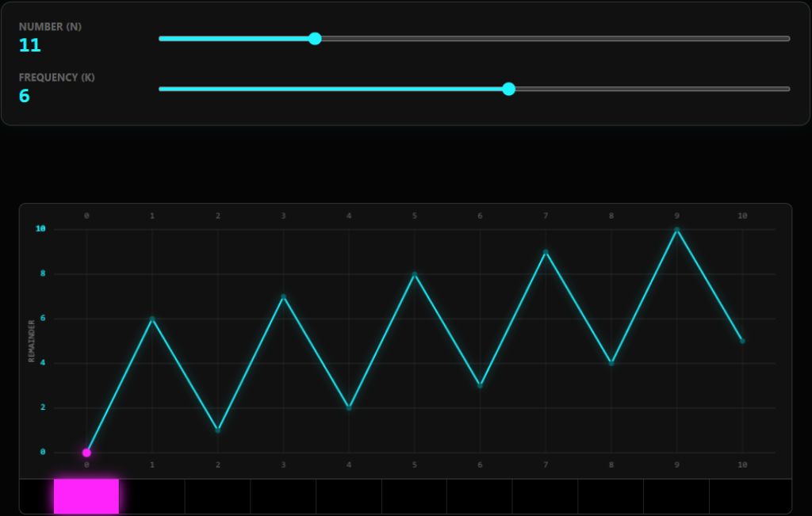Choose bottom strip cell under index 8
812x516 pixels.
point(611,497)
